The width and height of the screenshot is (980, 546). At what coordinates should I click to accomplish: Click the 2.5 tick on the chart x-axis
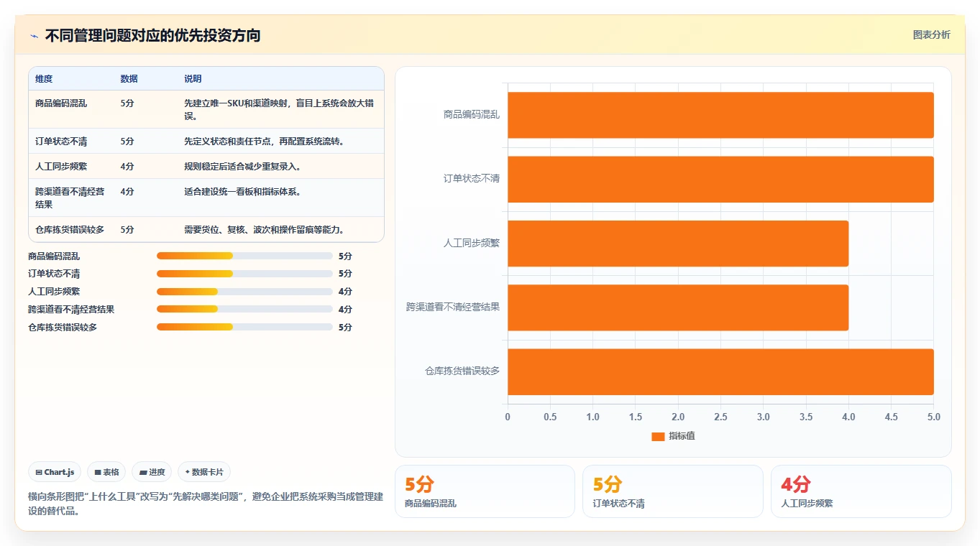coord(720,417)
